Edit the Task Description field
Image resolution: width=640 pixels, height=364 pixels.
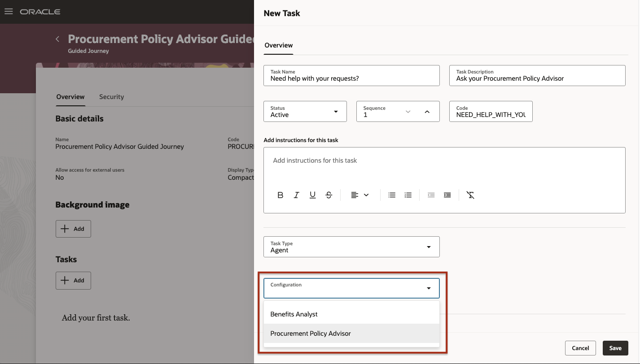point(537,75)
